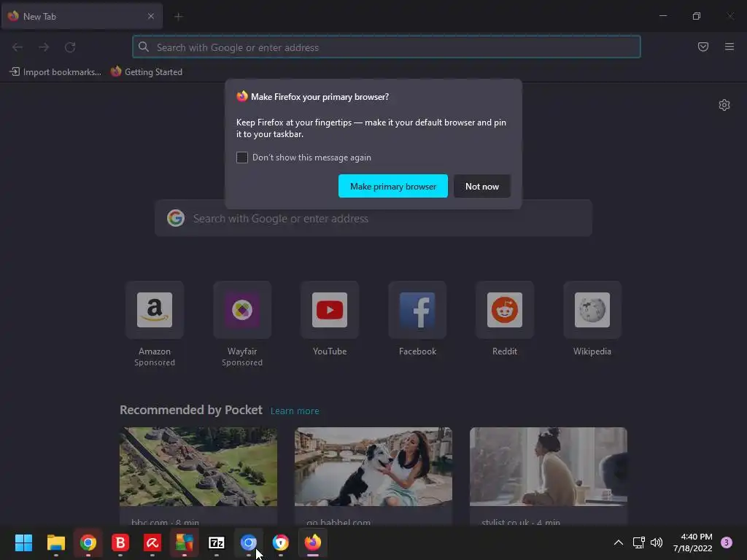Click Make primary browser button
The height and width of the screenshot is (560, 747).
pos(393,186)
